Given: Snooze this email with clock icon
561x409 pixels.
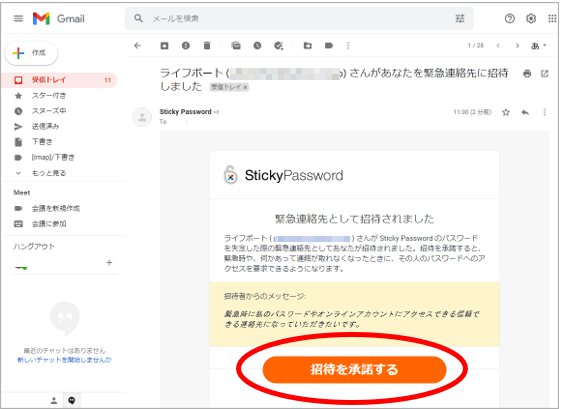Looking at the screenshot, I should point(257,45).
